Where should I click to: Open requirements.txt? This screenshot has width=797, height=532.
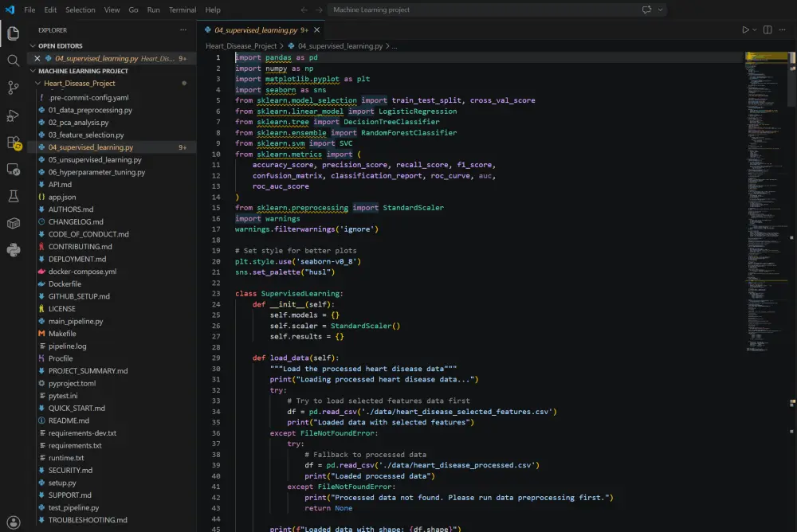[x=75, y=445]
